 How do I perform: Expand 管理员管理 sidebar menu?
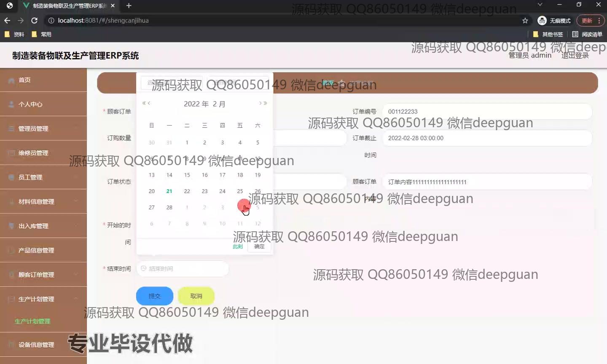pos(43,128)
